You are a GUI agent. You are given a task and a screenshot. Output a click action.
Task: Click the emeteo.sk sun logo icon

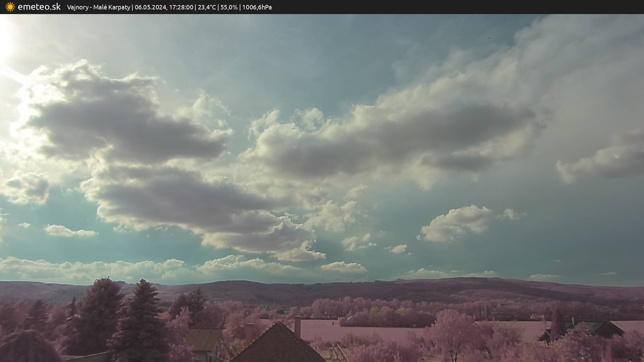[10, 7]
